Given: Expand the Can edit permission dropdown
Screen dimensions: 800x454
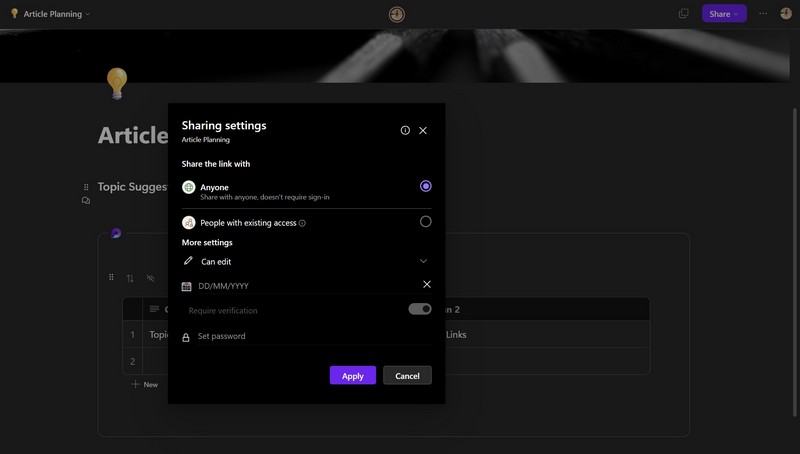Looking at the screenshot, I should pyautogui.click(x=423, y=261).
